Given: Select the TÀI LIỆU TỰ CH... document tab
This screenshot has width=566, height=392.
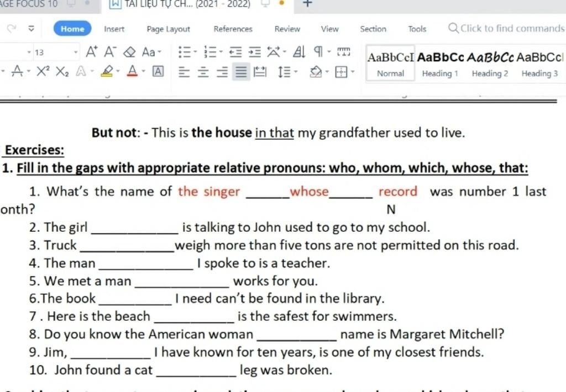Looking at the screenshot, I should click(x=198, y=5).
